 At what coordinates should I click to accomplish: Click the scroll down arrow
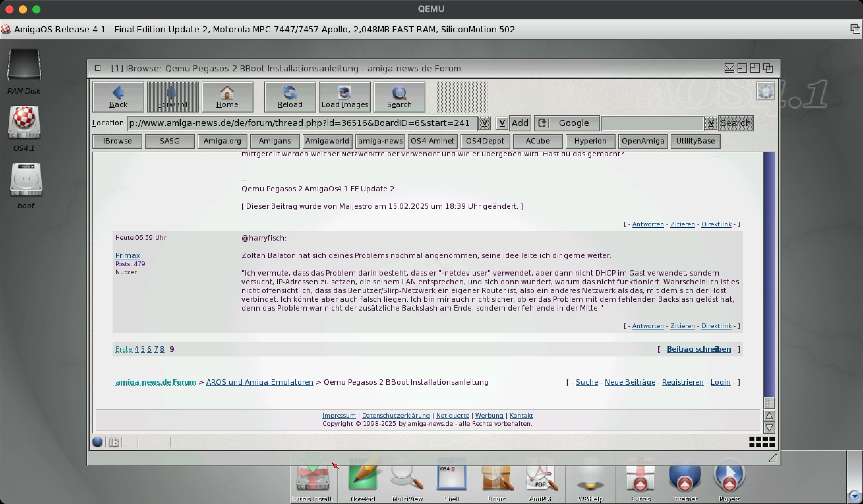click(769, 428)
